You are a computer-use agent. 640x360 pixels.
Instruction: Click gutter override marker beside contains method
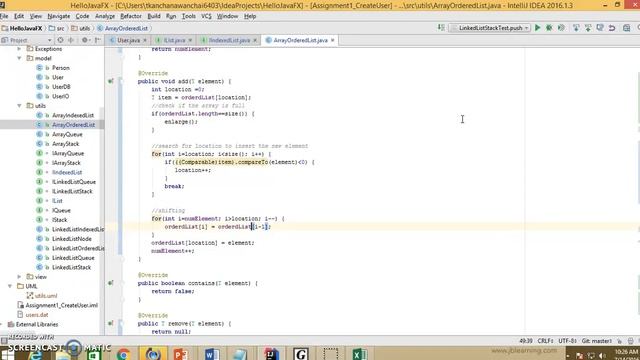(111, 283)
